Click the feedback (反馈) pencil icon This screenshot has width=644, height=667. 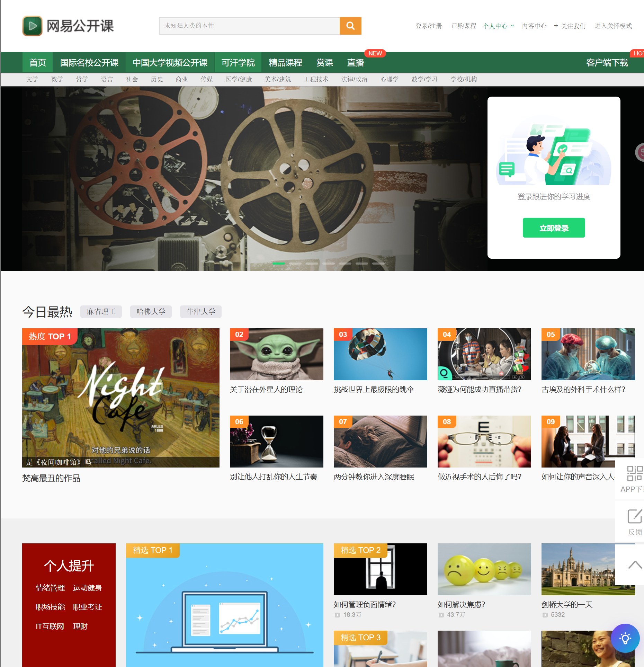[634, 516]
